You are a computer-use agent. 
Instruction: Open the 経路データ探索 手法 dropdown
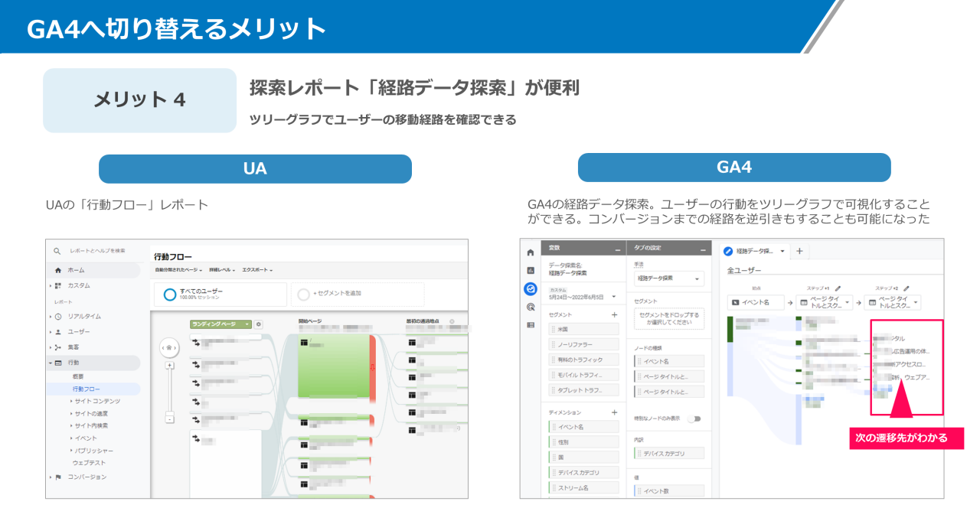pos(668,278)
